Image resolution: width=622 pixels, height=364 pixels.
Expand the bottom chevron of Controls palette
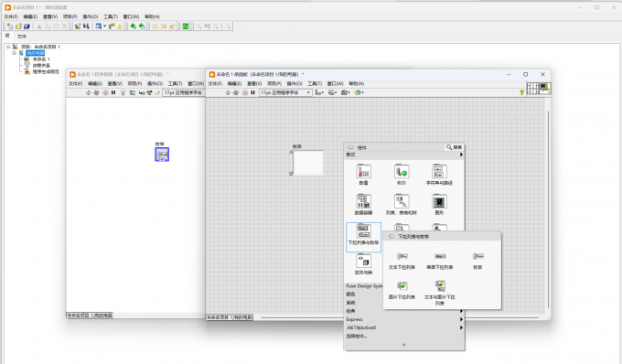coord(403,345)
